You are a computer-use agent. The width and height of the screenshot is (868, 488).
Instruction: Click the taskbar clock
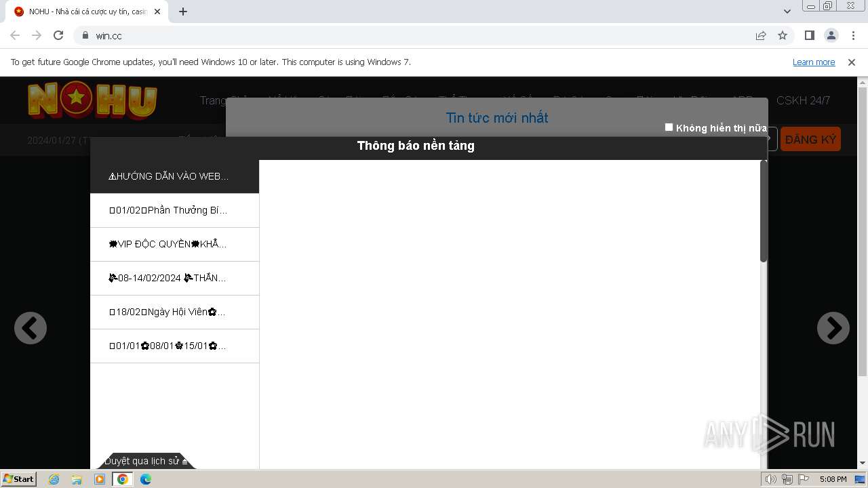(833, 479)
